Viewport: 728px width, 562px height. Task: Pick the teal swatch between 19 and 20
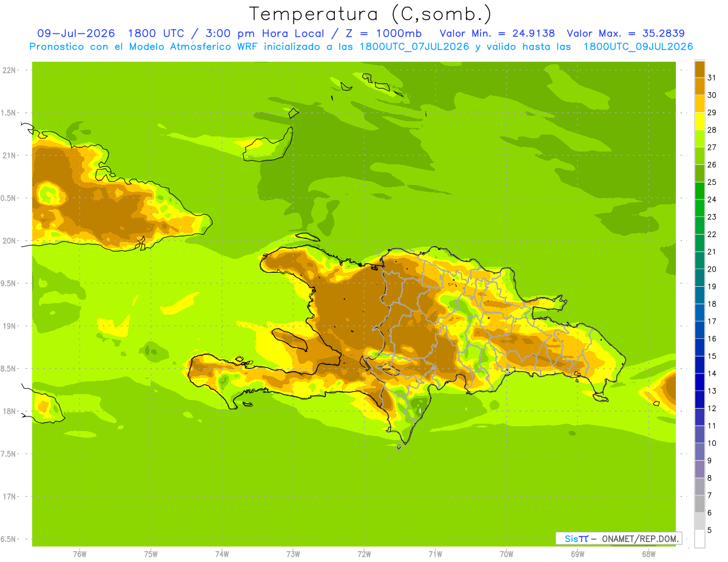coord(699,278)
